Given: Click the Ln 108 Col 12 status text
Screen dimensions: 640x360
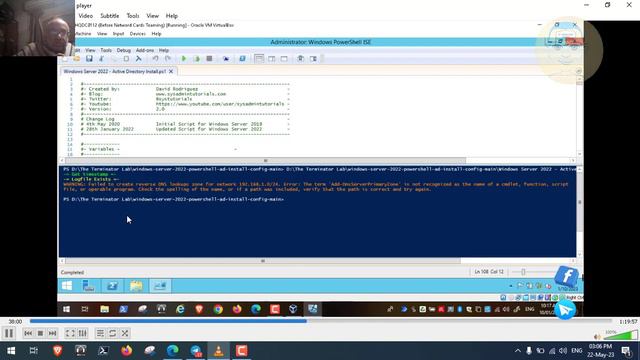Looking at the screenshot, I should pos(489,272).
